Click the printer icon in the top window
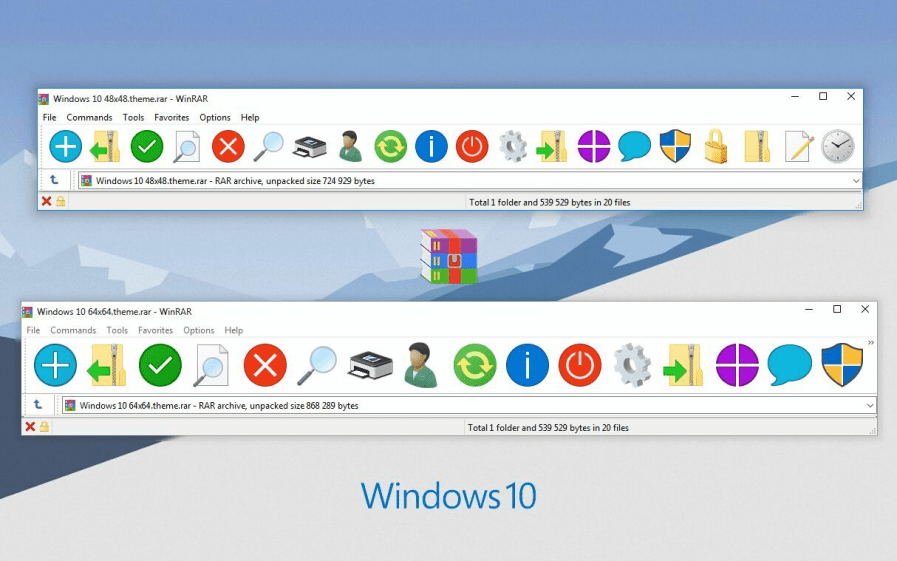The width and height of the screenshot is (897, 561). [309, 147]
